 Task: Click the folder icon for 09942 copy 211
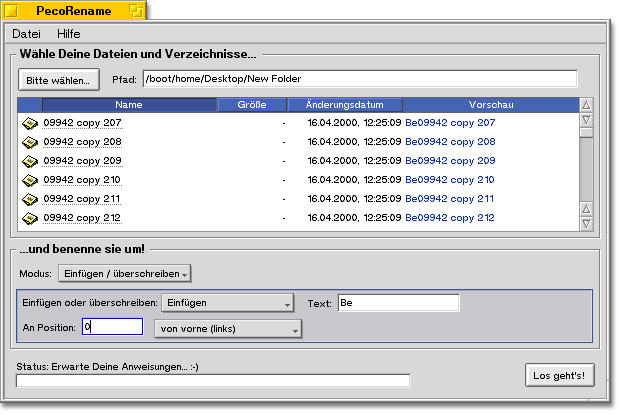click(x=30, y=200)
